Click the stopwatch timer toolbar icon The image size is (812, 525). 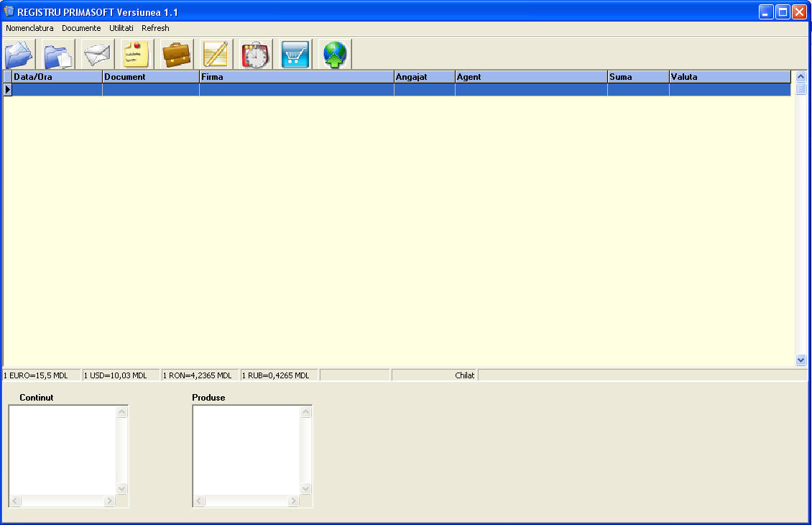[x=256, y=55]
